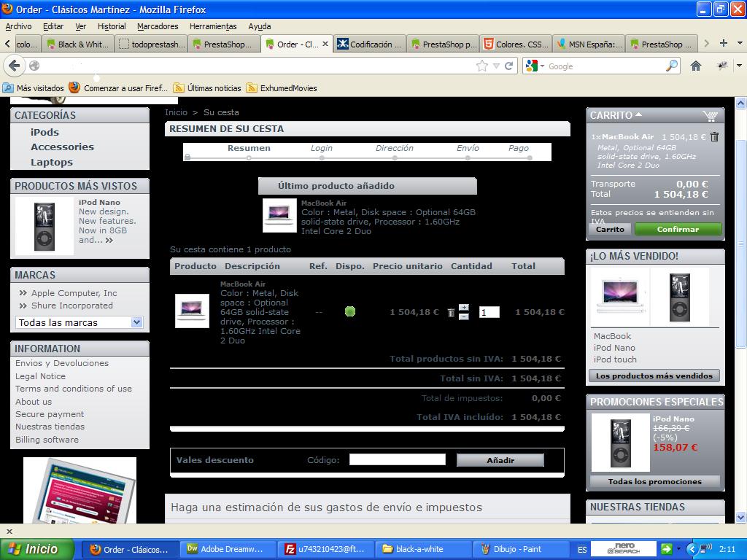The image size is (747, 560).
Task: Click Inicio breadcrumb link
Action: (x=176, y=112)
